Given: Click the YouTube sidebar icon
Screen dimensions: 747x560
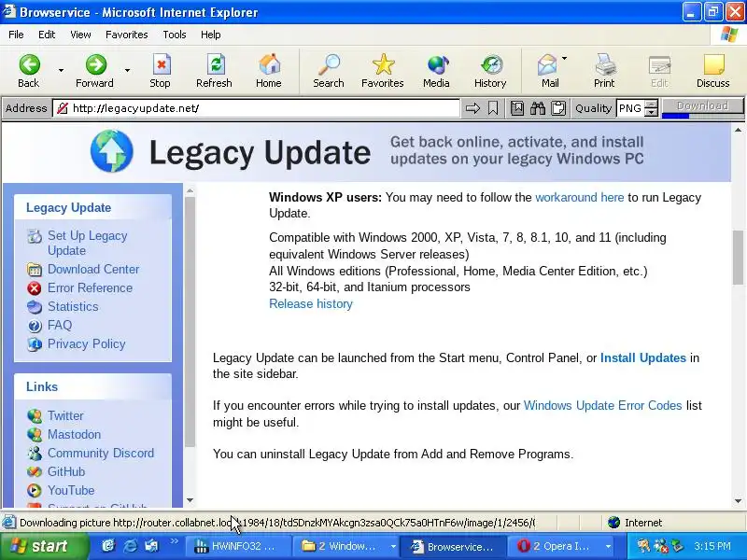Looking at the screenshot, I should pyautogui.click(x=35, y=491).
